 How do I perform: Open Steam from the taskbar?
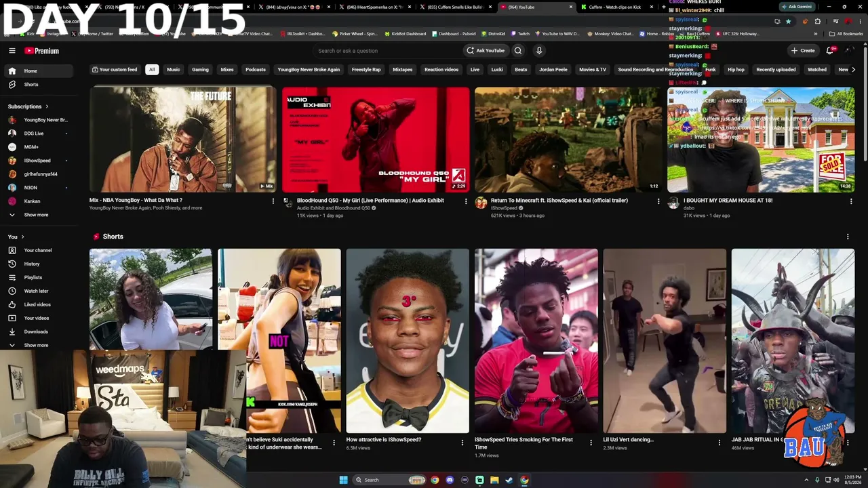click(509, 480)
